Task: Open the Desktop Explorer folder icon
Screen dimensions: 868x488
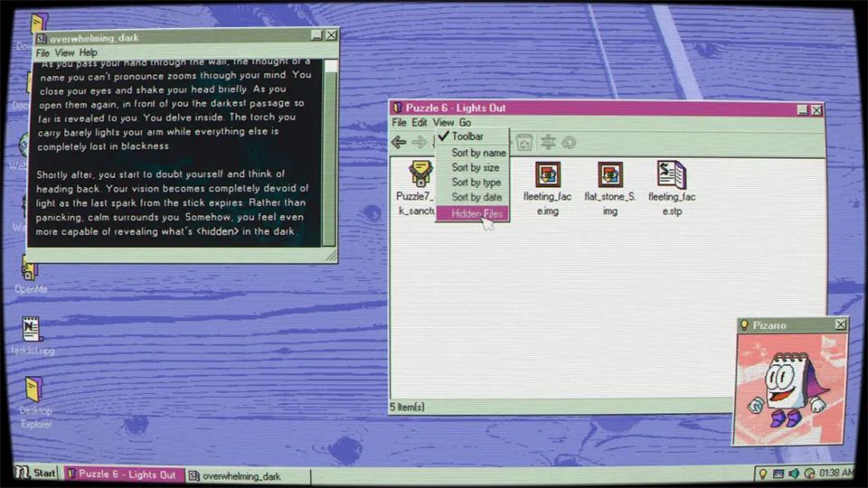Action: 33,389
